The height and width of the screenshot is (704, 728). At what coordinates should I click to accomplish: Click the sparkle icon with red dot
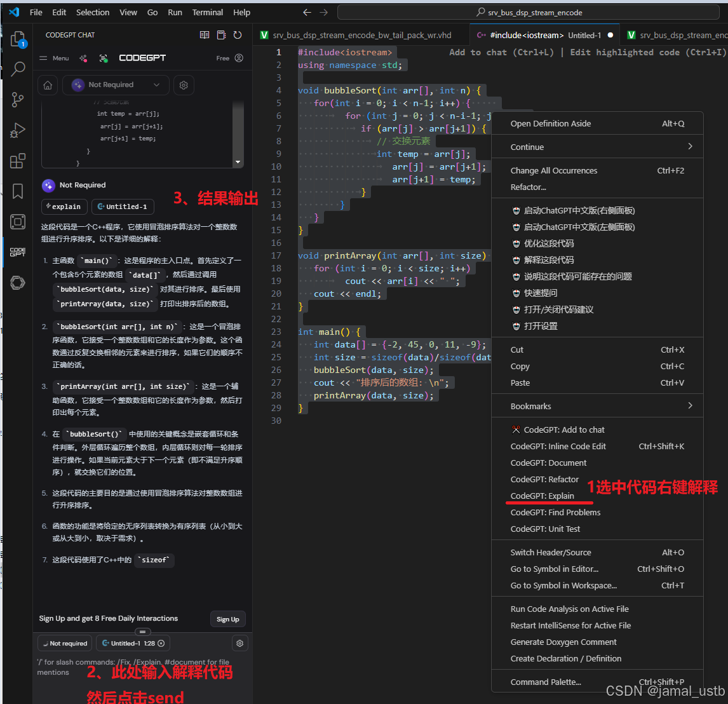[84, 58]
